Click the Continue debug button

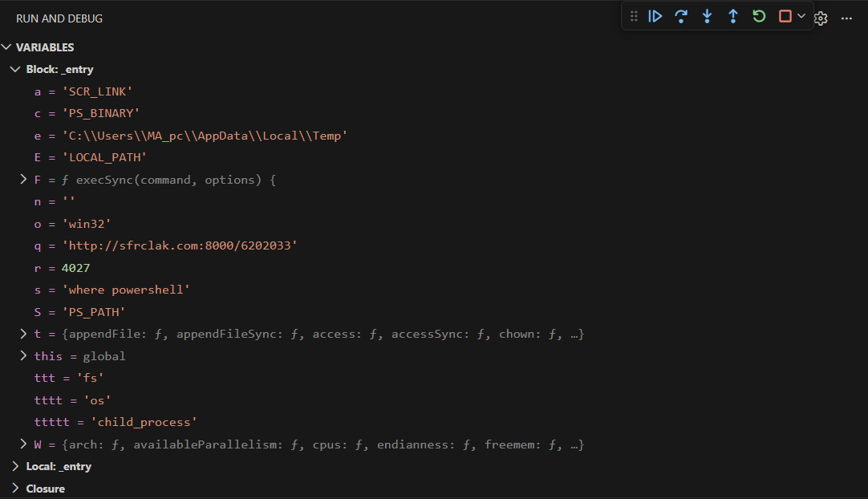(655, 16)
